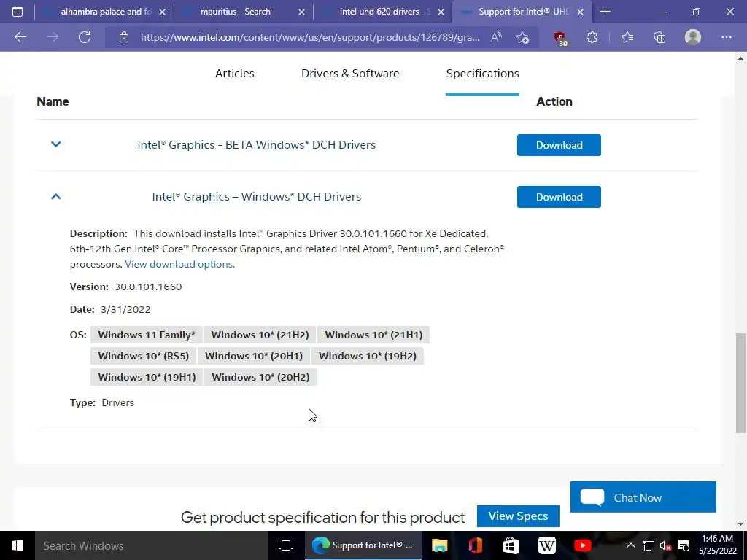Screen dimensions: 747x560
Task: Download Intel Graphics Windows DCH Drivers
Action: point(559,197)
